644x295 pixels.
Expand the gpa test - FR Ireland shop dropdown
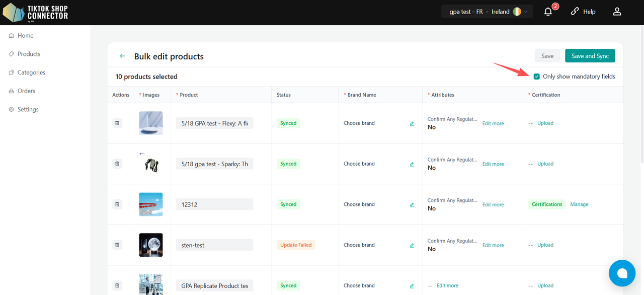tap(487, 12)
